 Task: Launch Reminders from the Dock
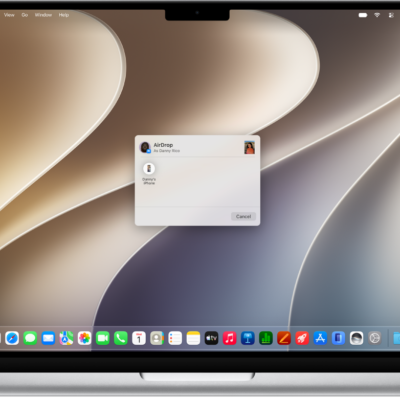click(175, 338)
